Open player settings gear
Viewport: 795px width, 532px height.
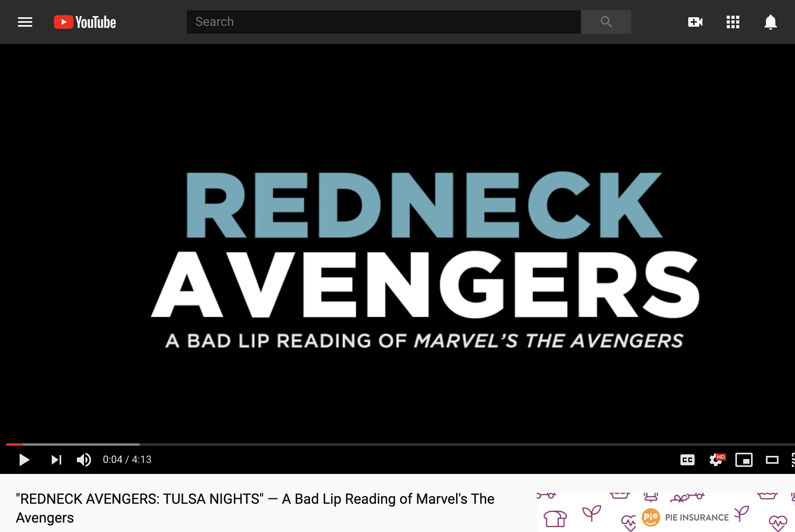pyautogui.click(x=717, y=460)
